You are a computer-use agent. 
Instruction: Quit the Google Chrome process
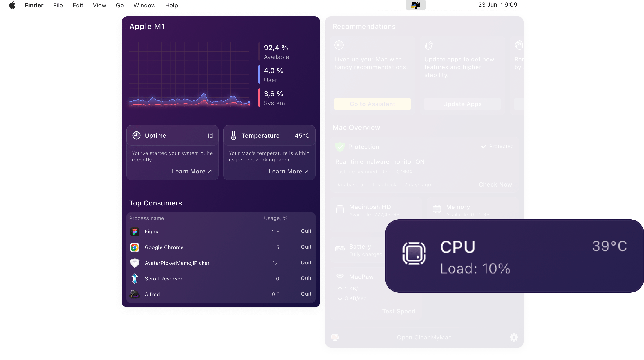(306, 247)
